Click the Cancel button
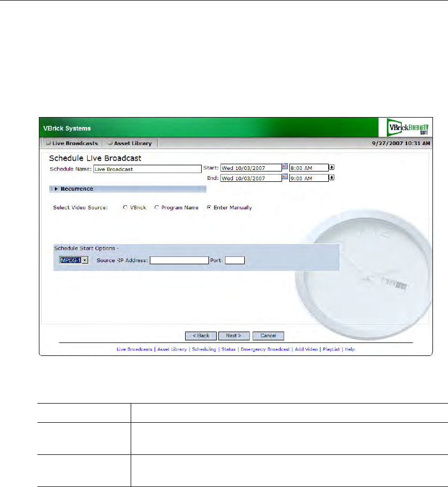Image resolution: width=448 pixels, height=487 pixels. [x=268, y=336]
